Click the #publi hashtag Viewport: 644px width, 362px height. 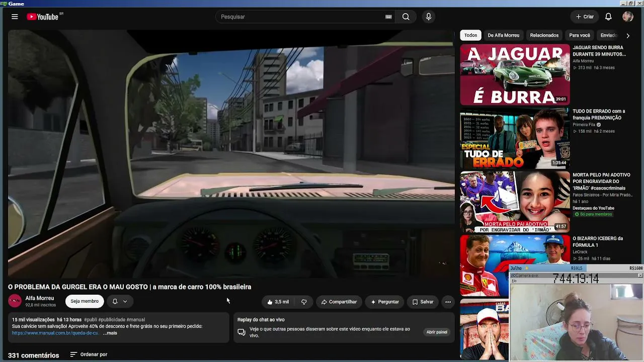point(91,320)
